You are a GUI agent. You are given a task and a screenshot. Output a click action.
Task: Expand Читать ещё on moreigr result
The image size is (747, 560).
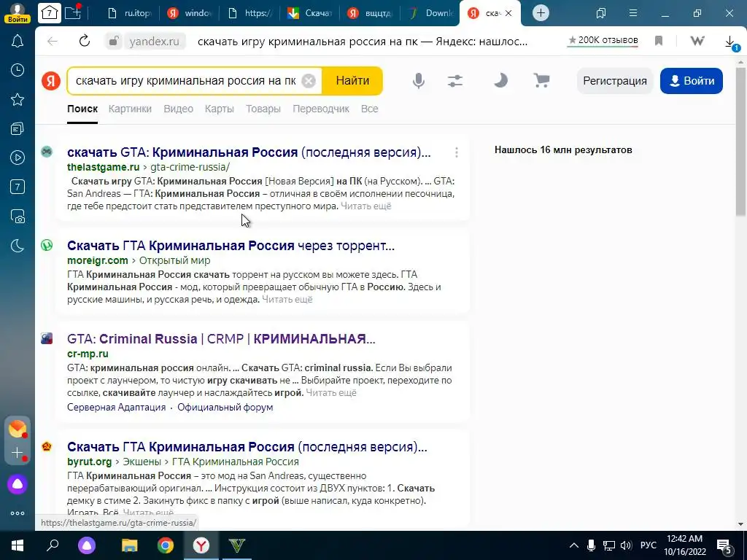click(287, 300)
